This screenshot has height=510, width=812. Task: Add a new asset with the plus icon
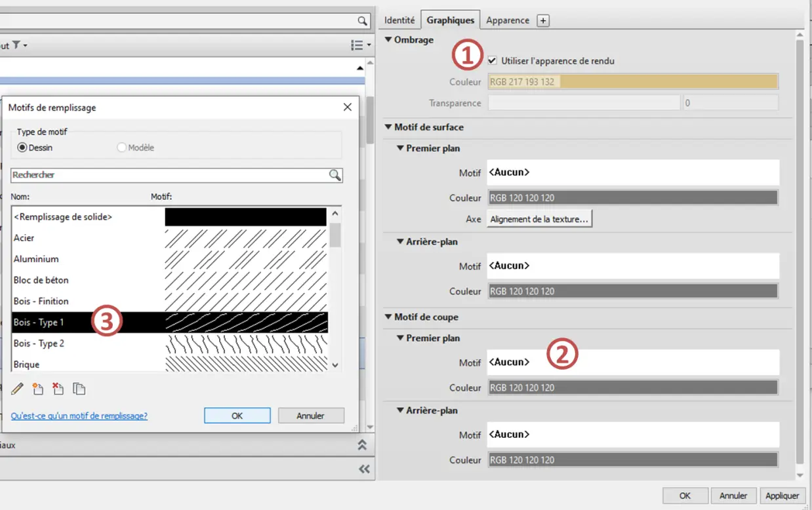tap(542, 20)
